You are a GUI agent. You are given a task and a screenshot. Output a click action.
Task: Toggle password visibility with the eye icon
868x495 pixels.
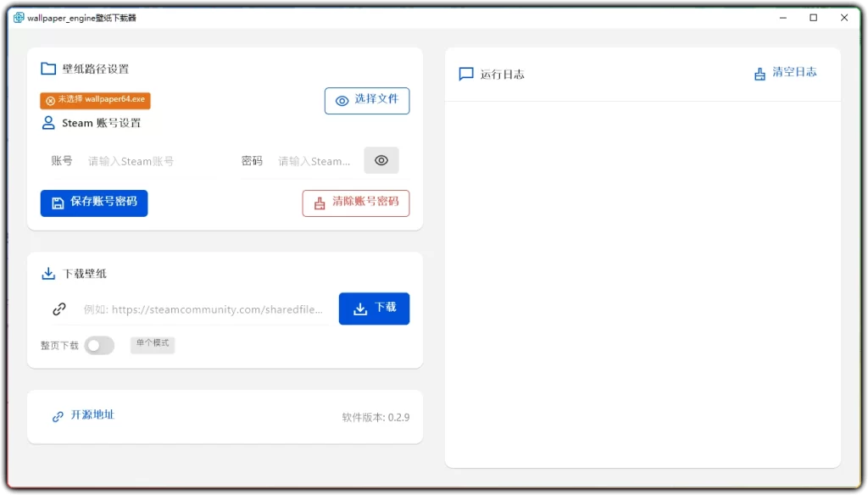pos(381,159)
